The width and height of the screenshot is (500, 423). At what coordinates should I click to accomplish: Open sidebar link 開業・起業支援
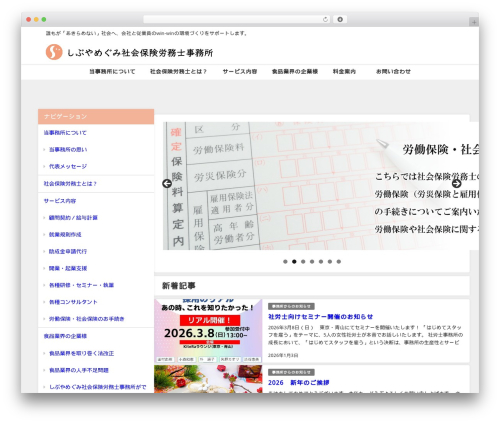(68, 268)
